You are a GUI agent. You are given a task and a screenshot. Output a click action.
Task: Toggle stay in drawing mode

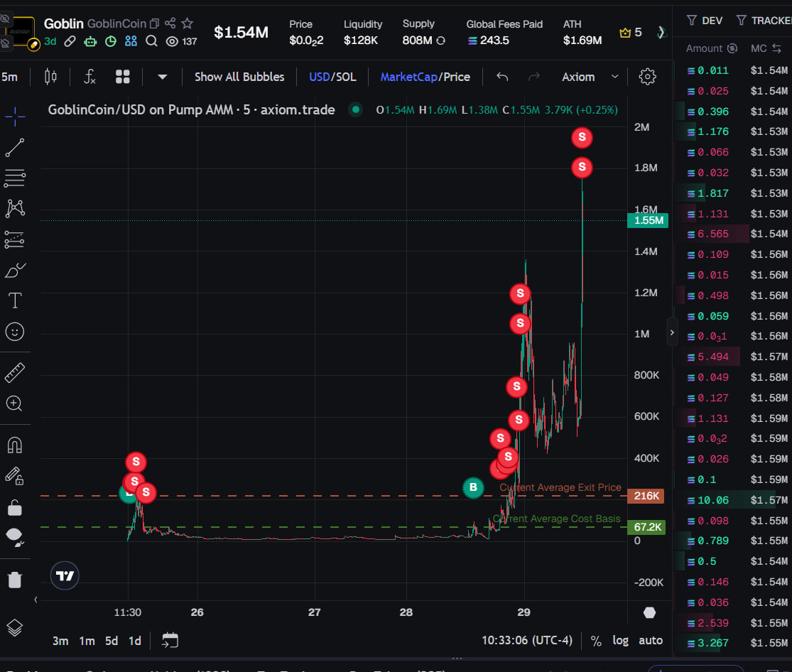click(15, 476)
